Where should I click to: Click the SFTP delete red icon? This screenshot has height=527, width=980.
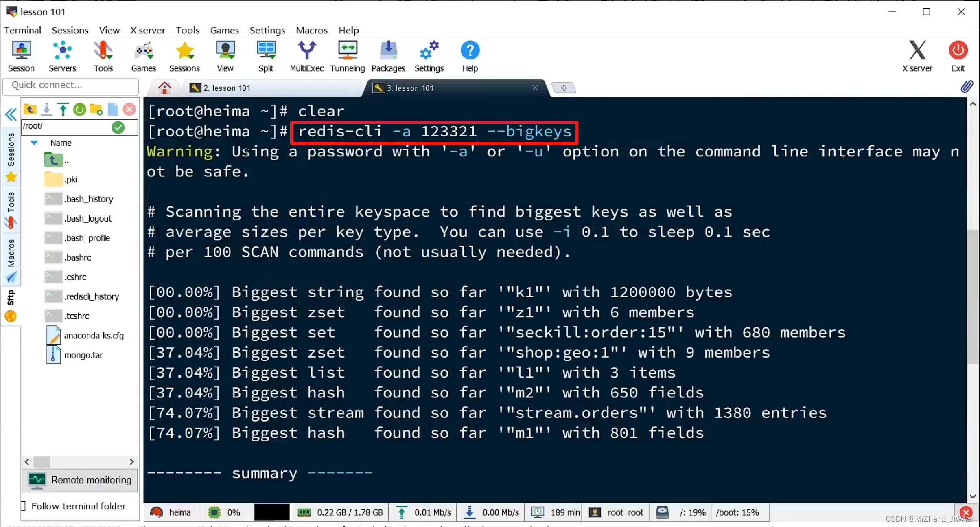click(129, 109)
